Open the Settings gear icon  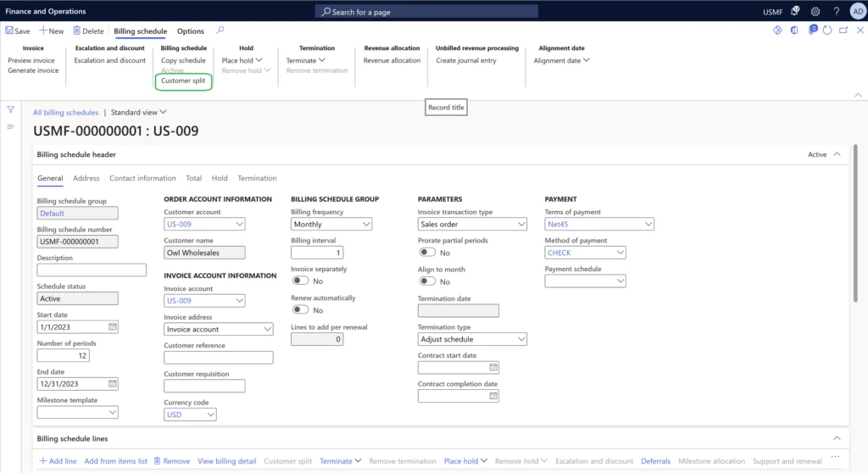click(x=815, y=11)
